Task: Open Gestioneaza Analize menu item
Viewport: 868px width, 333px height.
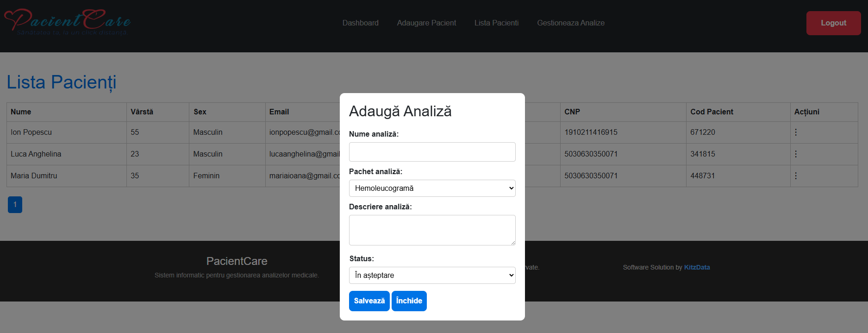Action: [x=570, y=23]
